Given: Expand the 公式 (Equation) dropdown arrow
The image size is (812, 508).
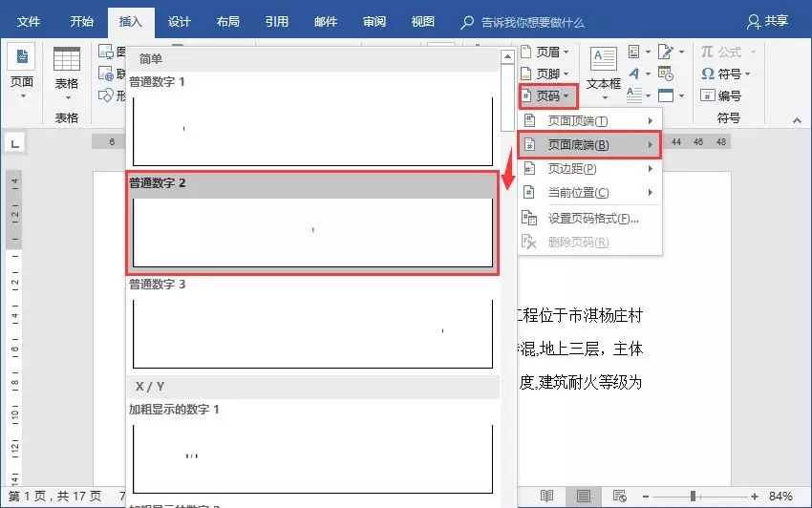Looking at the screenshot, I should (753, 52).
